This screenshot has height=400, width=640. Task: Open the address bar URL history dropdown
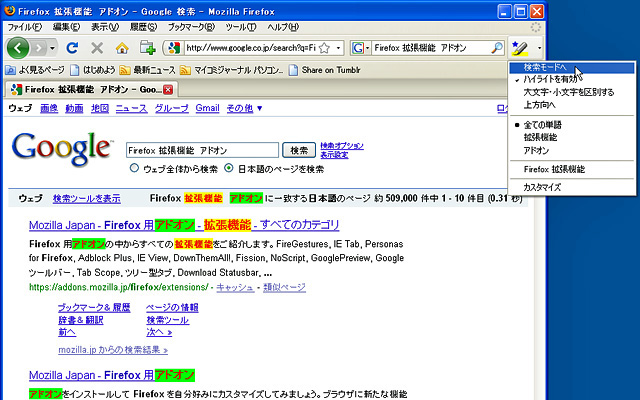338,48
